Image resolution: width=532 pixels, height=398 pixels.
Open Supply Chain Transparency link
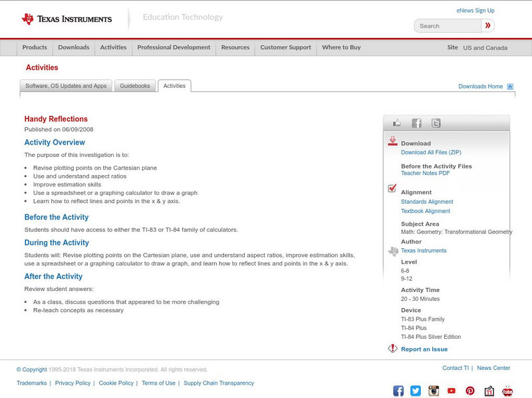[x=219, y=383]
